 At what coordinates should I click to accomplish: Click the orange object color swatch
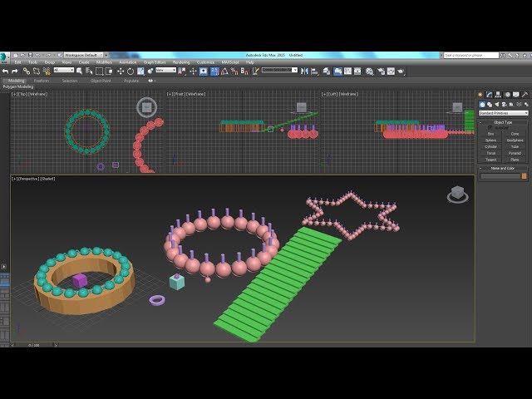point(525,176)
